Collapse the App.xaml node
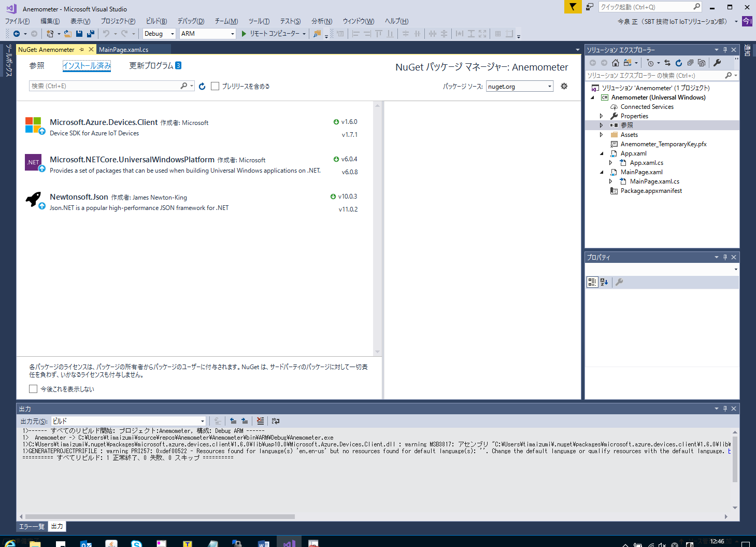This screenshot has height=547, width=756. pyautogui.click(x=602, y=153)
